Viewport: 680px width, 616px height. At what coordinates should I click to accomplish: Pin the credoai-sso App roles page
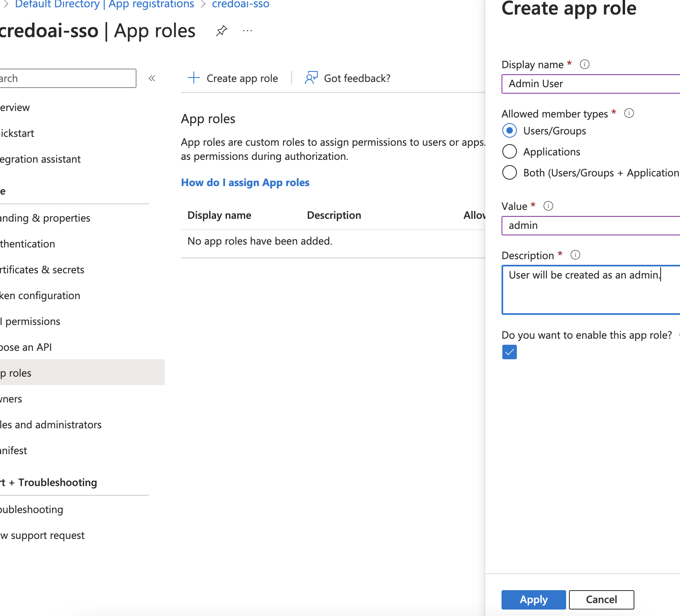click(x=221, y=31)
